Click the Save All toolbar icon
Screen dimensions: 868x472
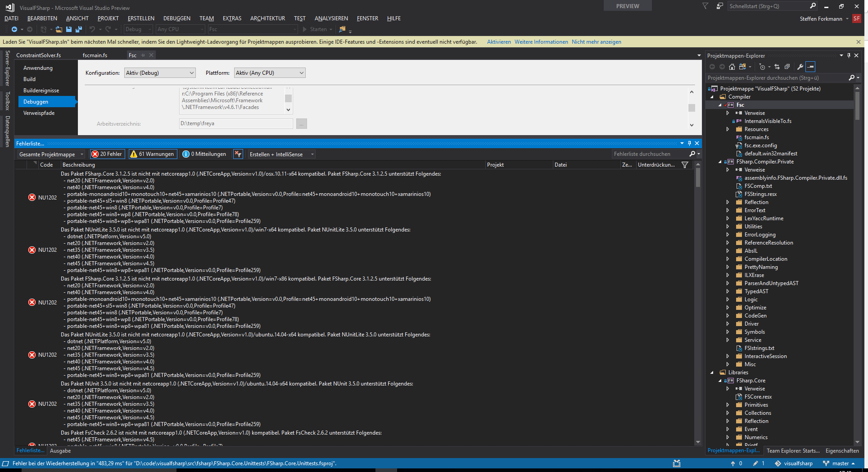click(79, 29)
